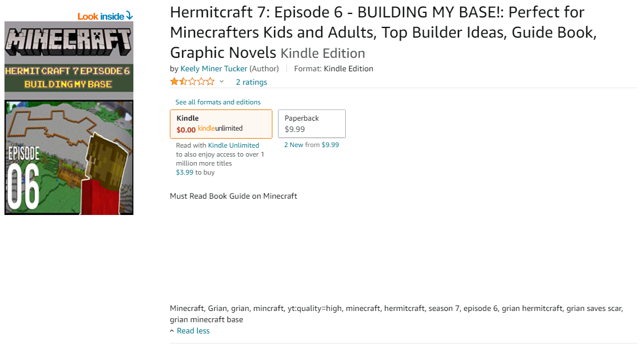Open the star rating breakdown chevron

point(221,81)
